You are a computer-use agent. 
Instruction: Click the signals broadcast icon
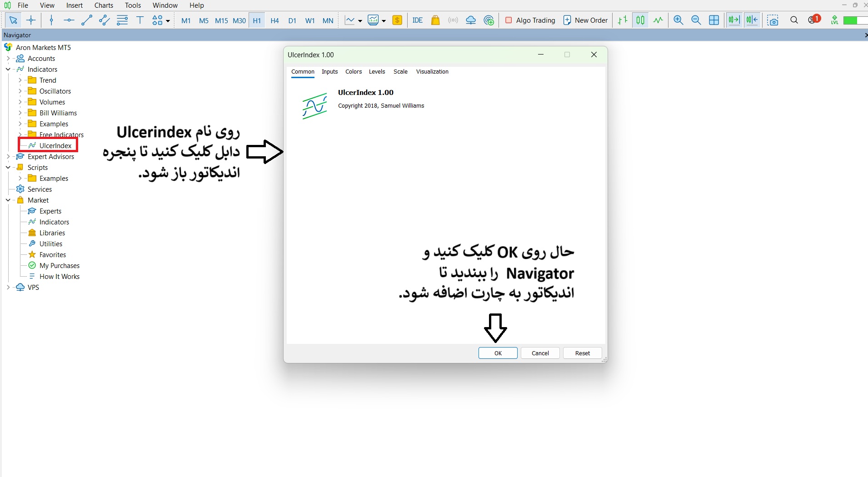(x=453, y=20)
